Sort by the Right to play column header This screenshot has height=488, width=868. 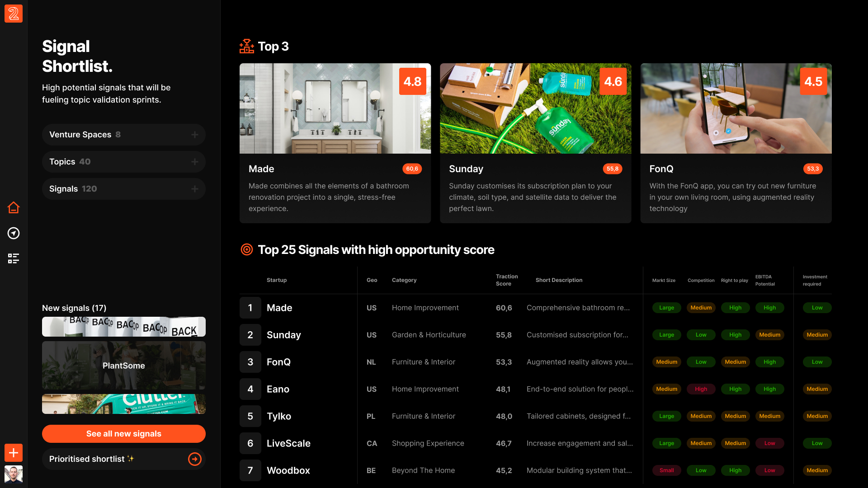pos(735,281)
